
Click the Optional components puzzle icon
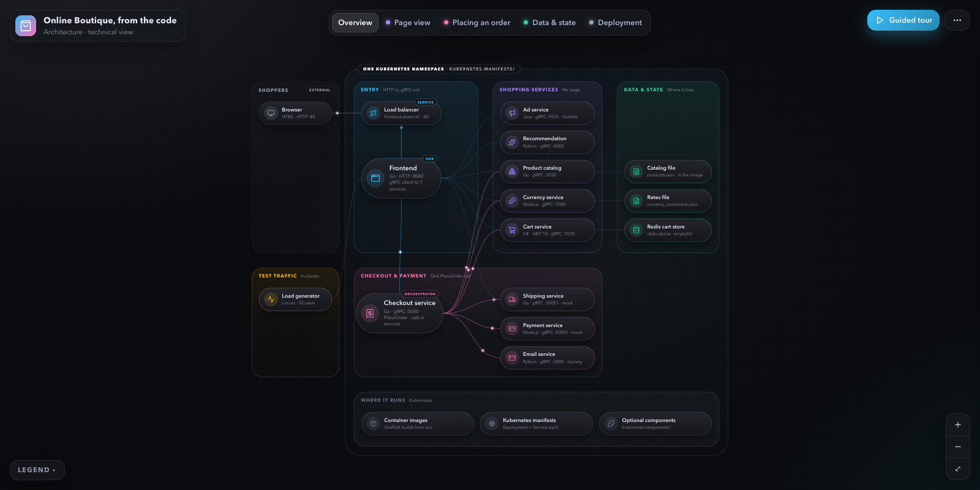point(611,423)
